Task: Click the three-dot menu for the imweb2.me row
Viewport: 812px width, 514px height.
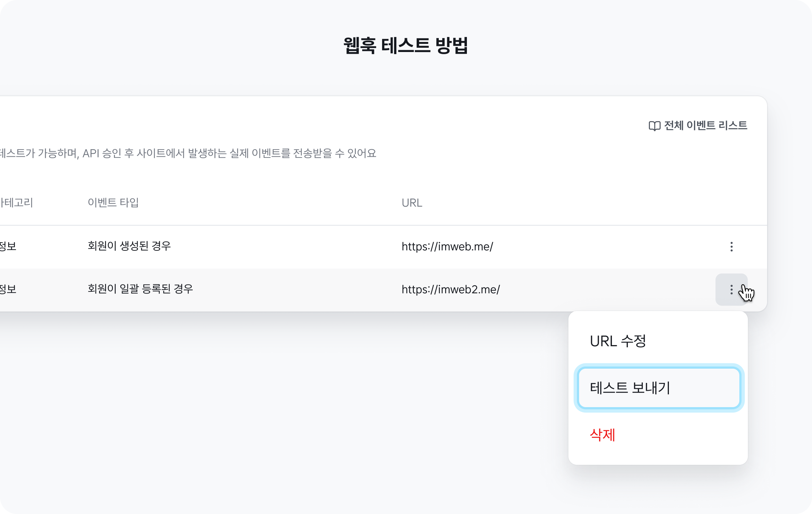Action: [732, 290]
